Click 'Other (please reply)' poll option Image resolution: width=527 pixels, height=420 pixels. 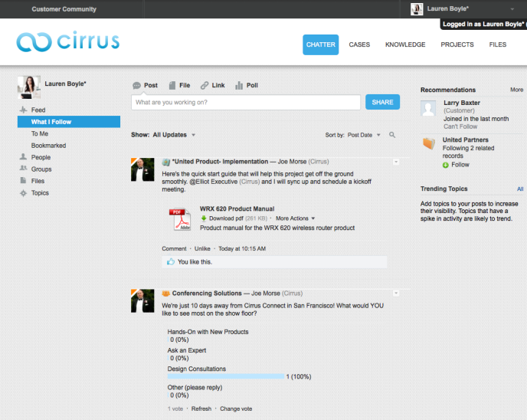pos(195,387)
